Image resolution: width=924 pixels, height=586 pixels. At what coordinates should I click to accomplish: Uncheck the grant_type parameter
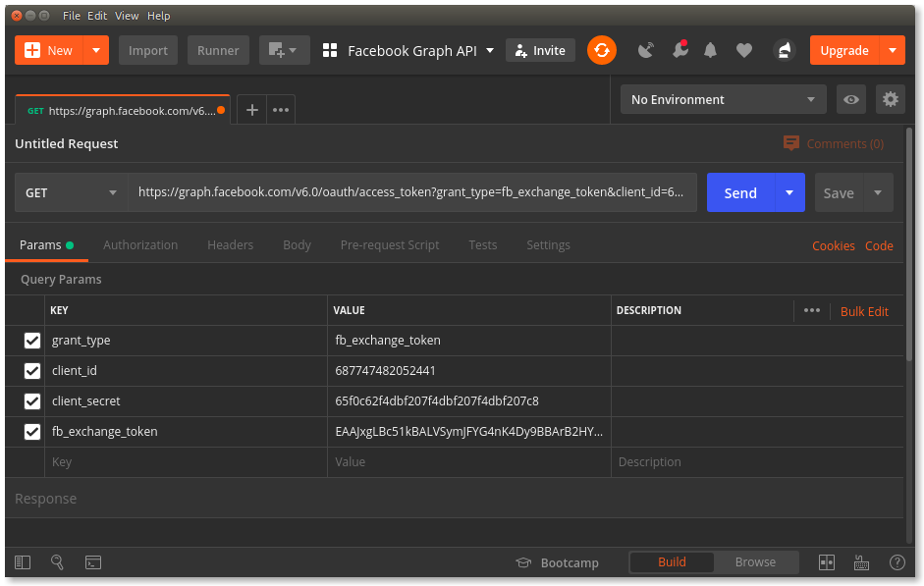[x=32, y=341]
